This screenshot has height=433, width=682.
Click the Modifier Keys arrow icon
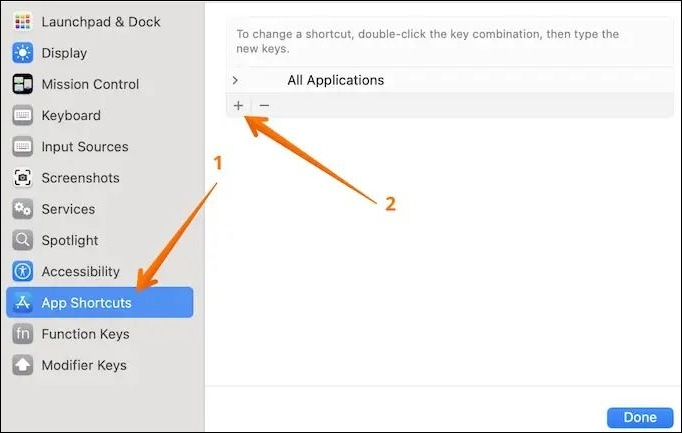pyautogui.click(x=23, y=365)
